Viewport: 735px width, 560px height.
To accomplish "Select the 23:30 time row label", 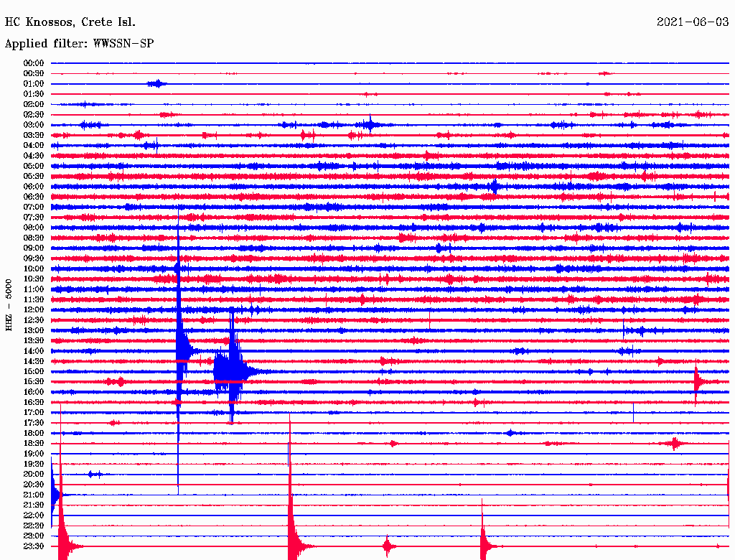I will tap(34, 546).
